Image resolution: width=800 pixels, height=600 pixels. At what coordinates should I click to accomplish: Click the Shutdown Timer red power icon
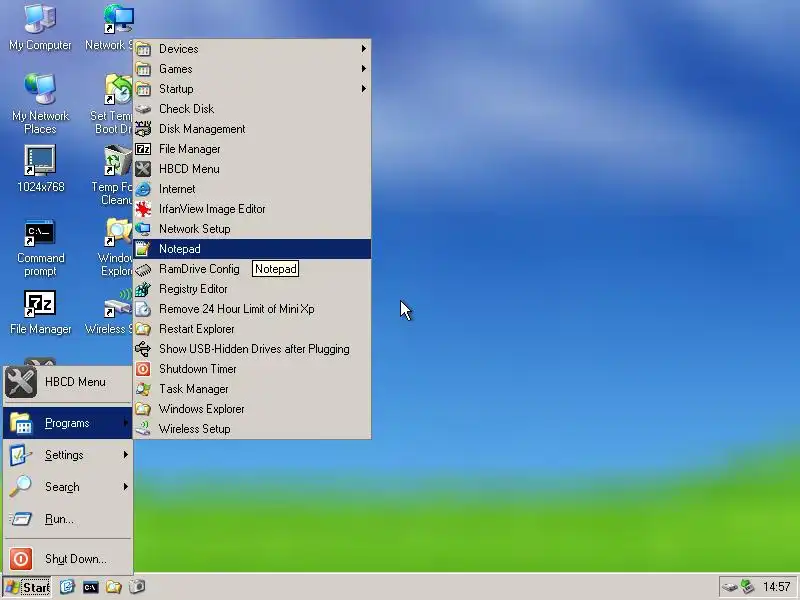(143, 369)
